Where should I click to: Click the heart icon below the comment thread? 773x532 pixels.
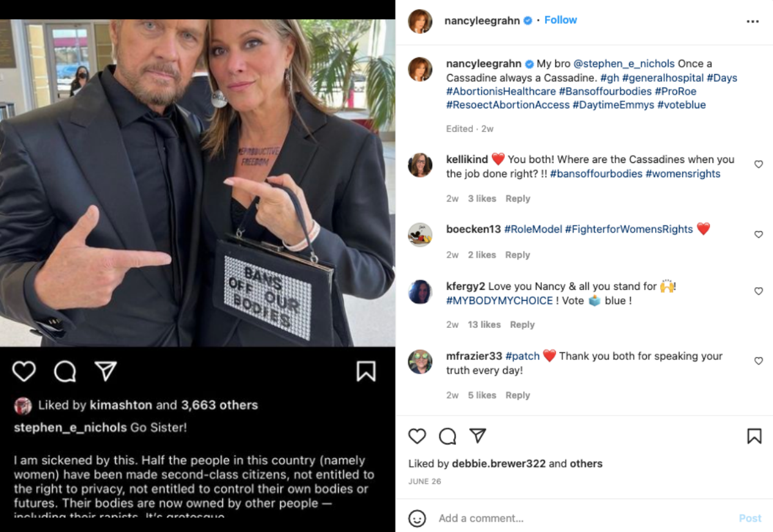417,437
